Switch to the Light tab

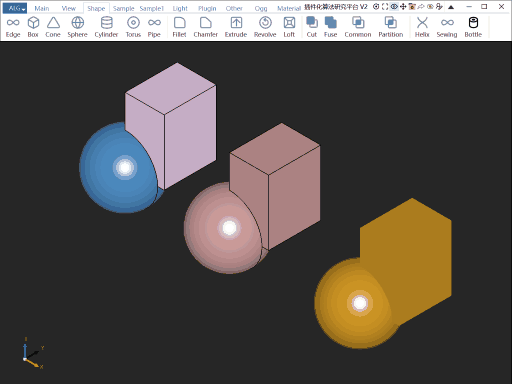click(x=180, y=9)
